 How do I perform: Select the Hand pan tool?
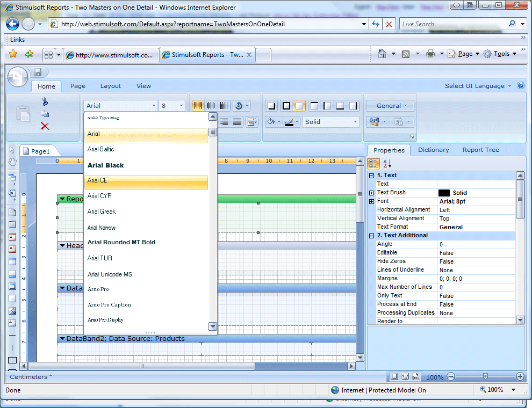(x=12, y=161)
